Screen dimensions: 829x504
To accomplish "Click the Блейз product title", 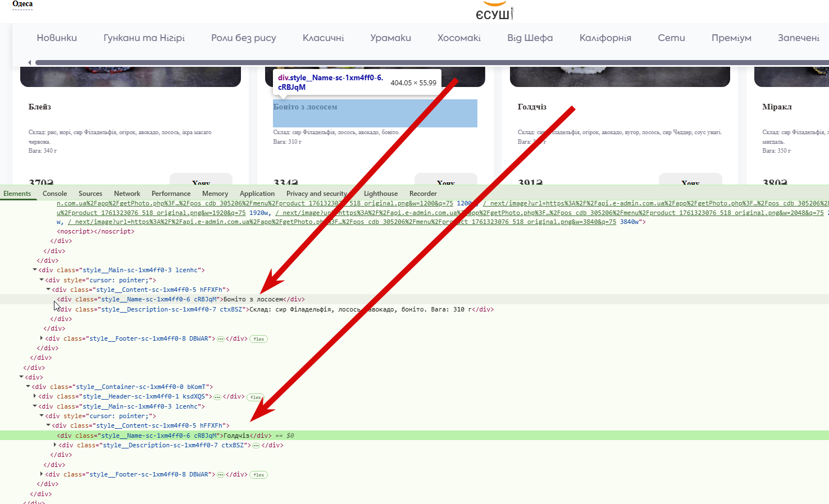I will pyautogui.click(x=40, y=107).
